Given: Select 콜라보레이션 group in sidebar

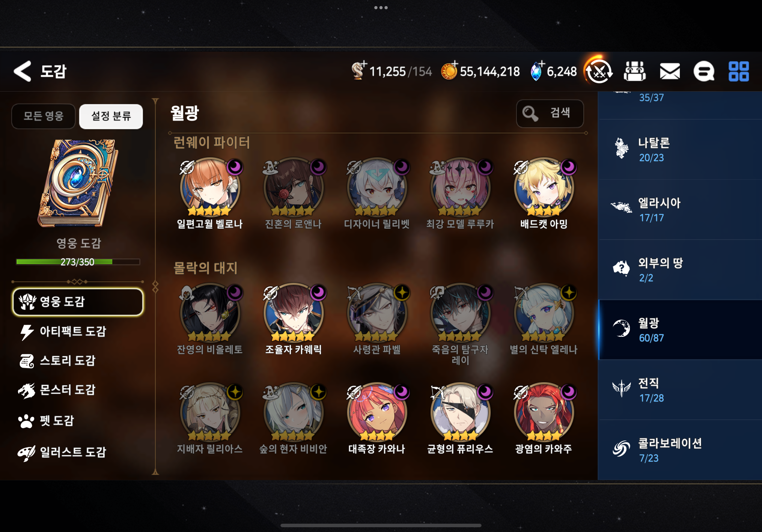Looking at the screenshot, I should (680, 450).
